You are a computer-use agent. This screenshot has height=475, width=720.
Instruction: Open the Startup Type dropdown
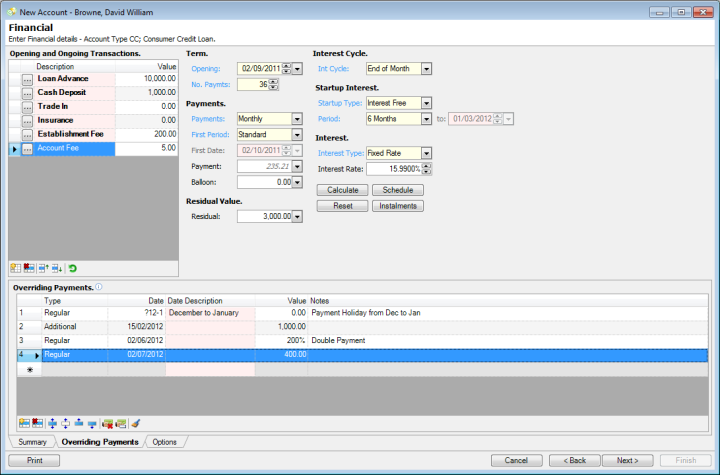427,103
